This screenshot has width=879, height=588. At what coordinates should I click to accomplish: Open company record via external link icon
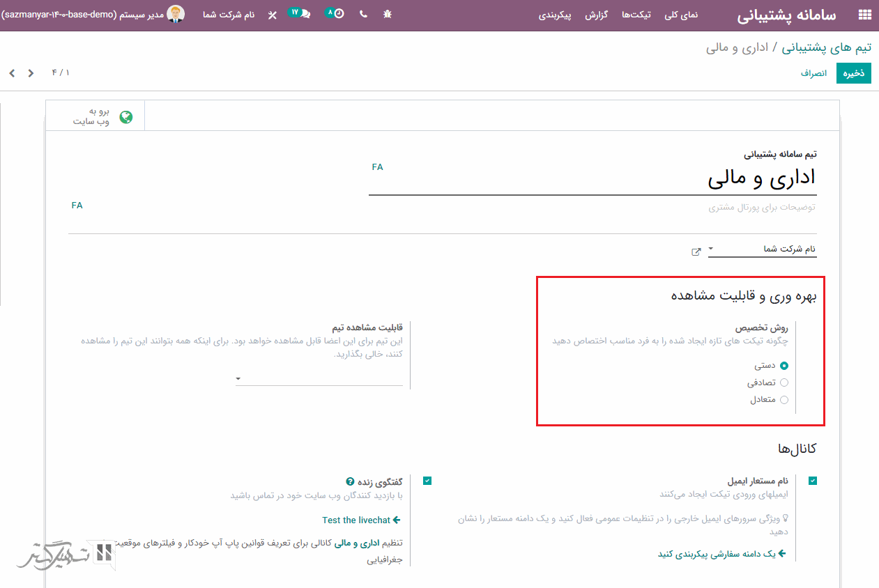(x=696, y=252)
